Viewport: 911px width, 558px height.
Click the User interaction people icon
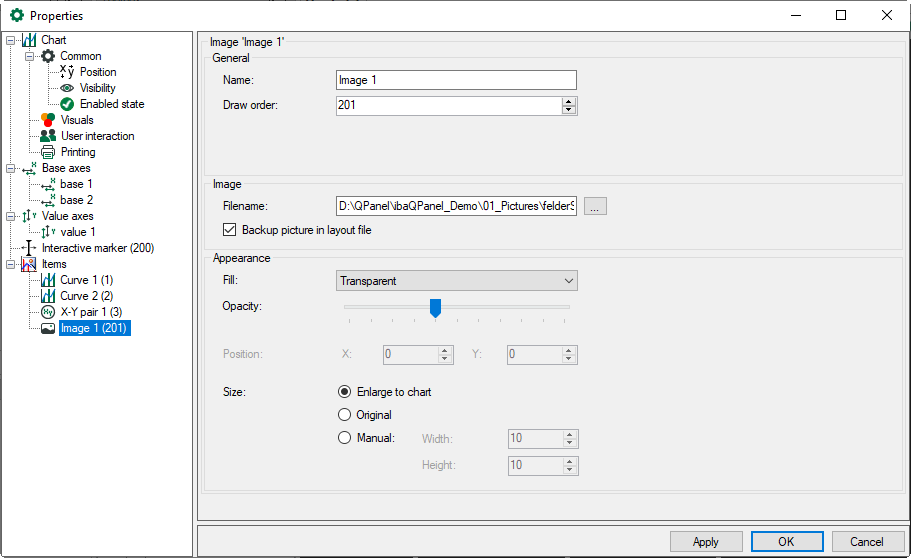click(48, 136)
